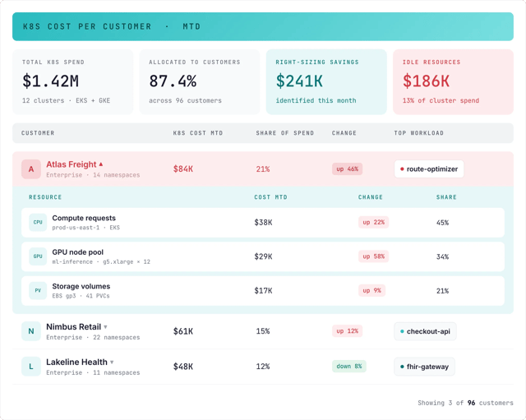Sort by the main Change column header
This screenshot has width=526, height=420.
[344, 133]
